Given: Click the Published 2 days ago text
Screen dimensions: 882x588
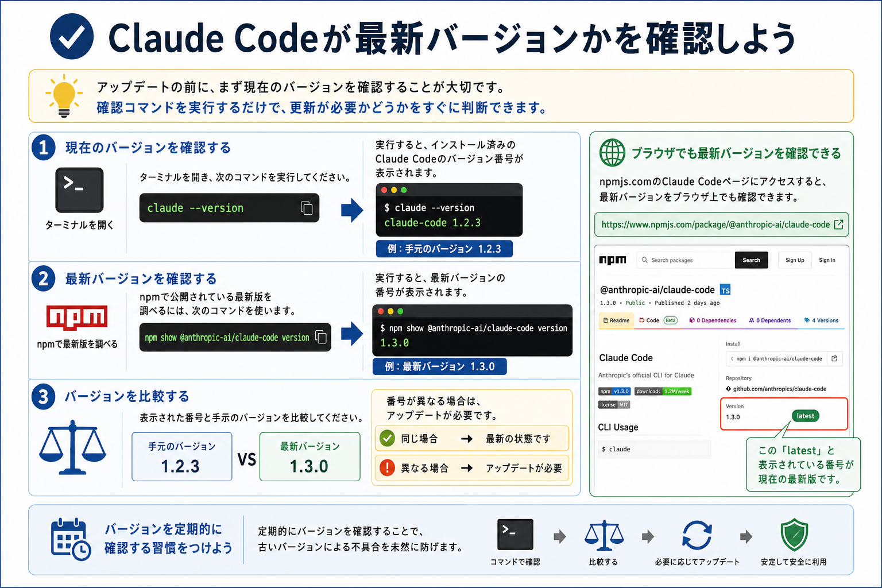Looking at the screenshot, I should tap(687, 303).
